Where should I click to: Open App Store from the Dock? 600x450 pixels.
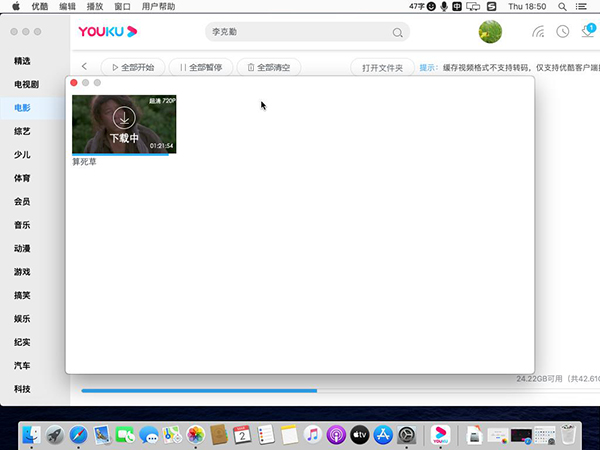click(382, 434)
